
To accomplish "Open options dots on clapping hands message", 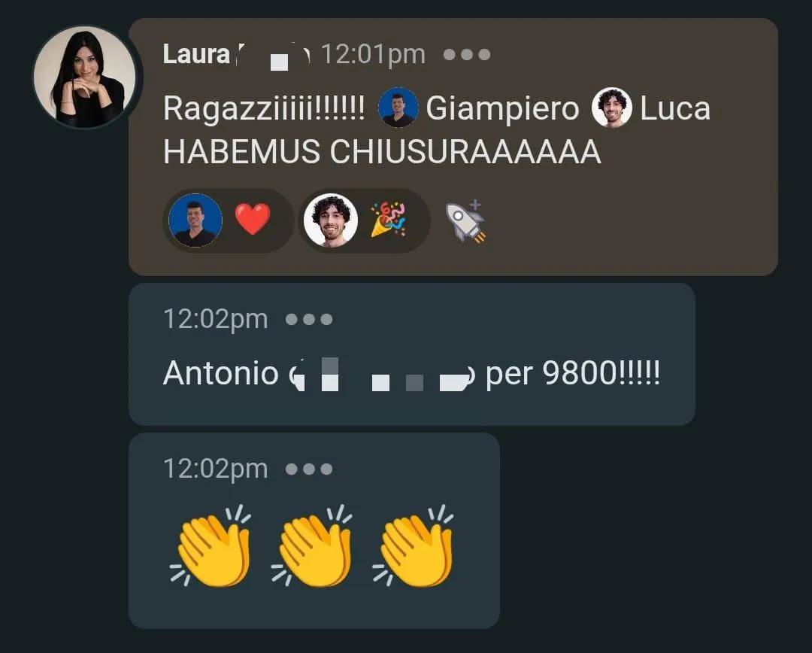I will coord(309,469).
